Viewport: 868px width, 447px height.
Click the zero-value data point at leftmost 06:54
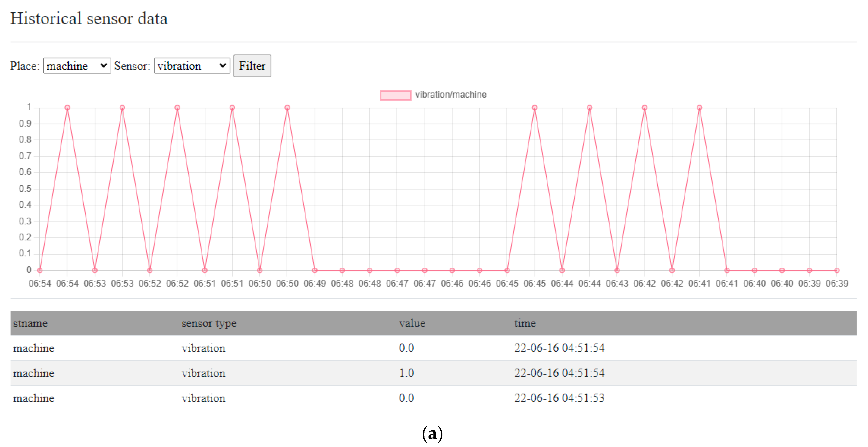[x=40, y=270]
